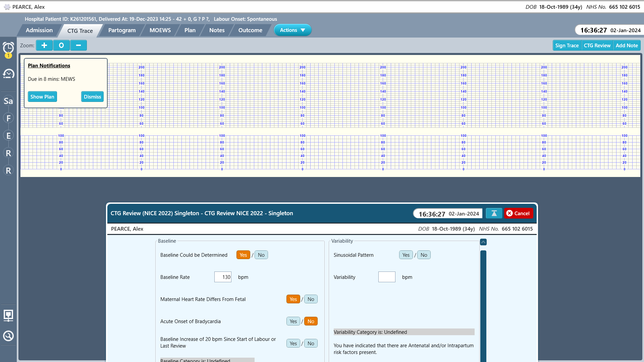Click the Baseline Category is: Undefined label
The width and height of the screenshot is (644, 362).
pyautogui.click(x=207, y=360)
